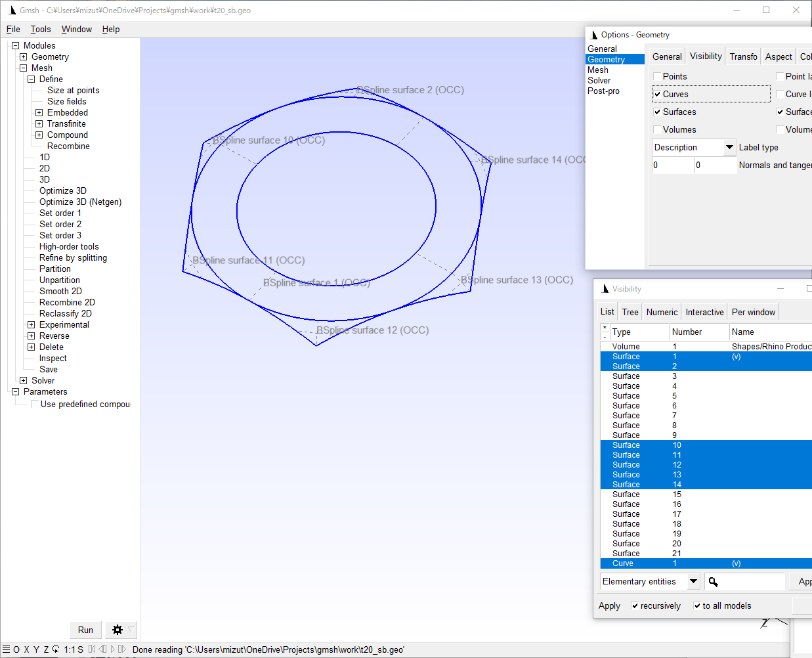The height and width of the screenshot is (658, 812).
Task: Click the gear icon next to Run
Action: 117,630
